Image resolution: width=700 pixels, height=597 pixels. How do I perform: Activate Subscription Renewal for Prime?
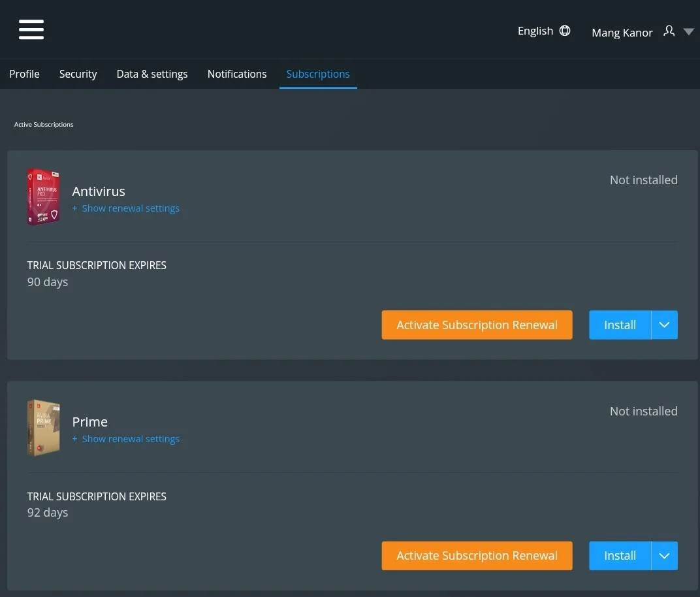[x=477, y=555]
